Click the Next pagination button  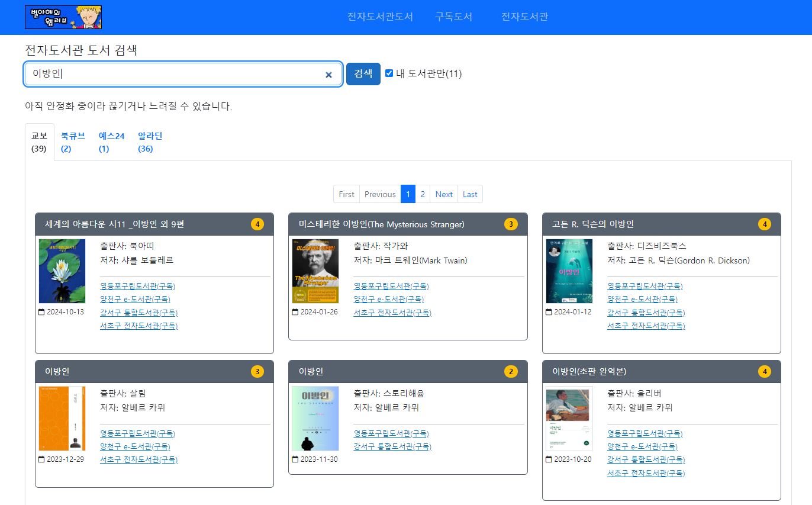point(443,194)
